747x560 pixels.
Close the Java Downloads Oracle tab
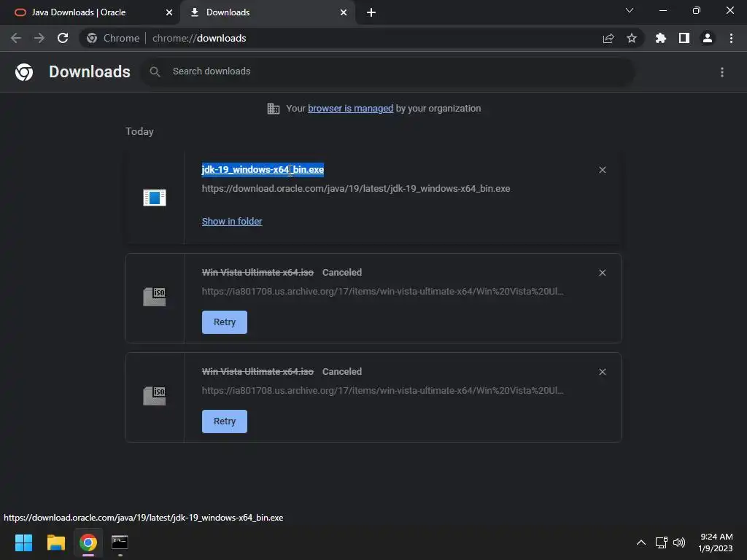(169, 12)
